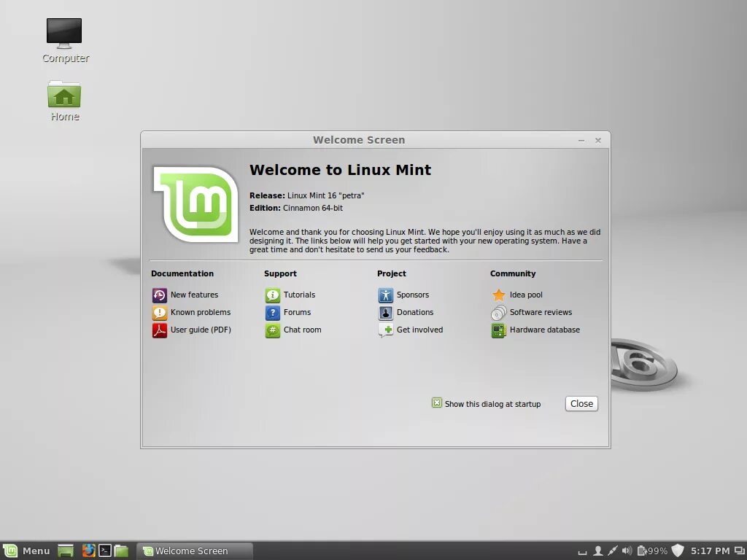Click the Community column heading
The height and width of the screenshot is (560, 747).
tap(513, 274)
